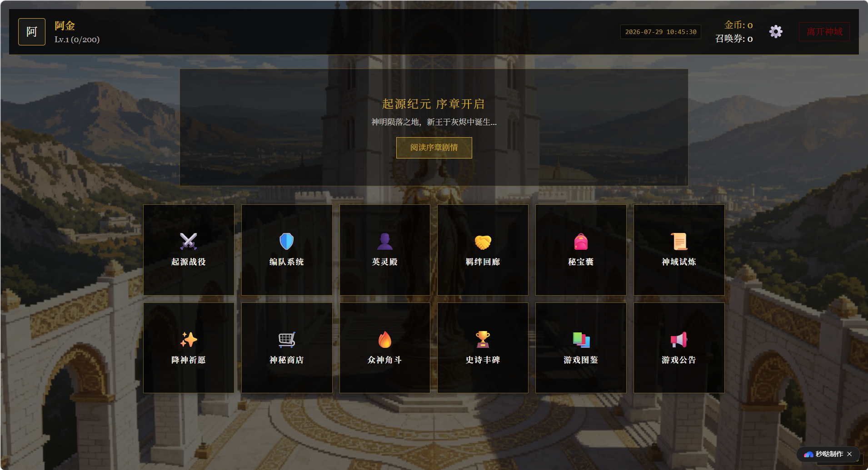Go to 编队系统 label
The height and width of the screenshot is (470, 868).
pos(286,262)
